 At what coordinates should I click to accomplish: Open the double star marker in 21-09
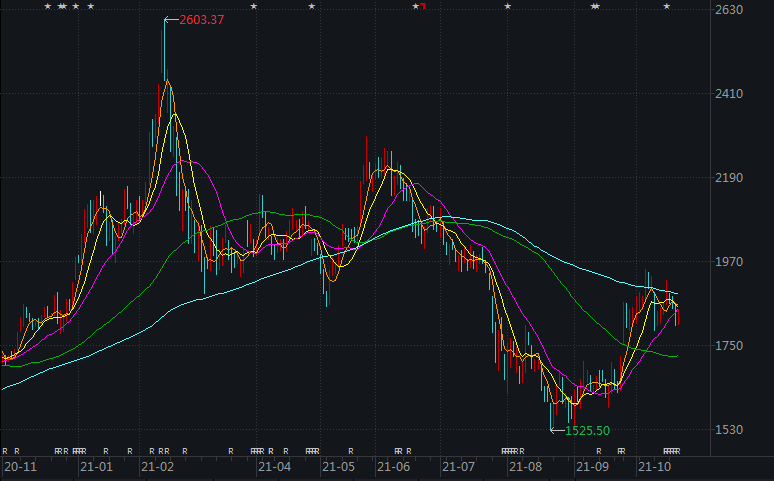coord(595,6)
